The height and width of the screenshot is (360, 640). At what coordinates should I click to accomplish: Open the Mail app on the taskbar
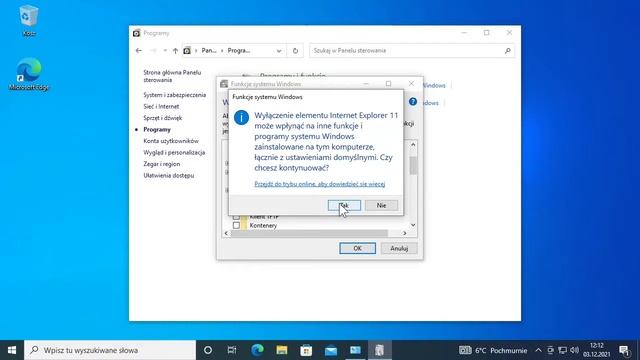coord(331,350)
